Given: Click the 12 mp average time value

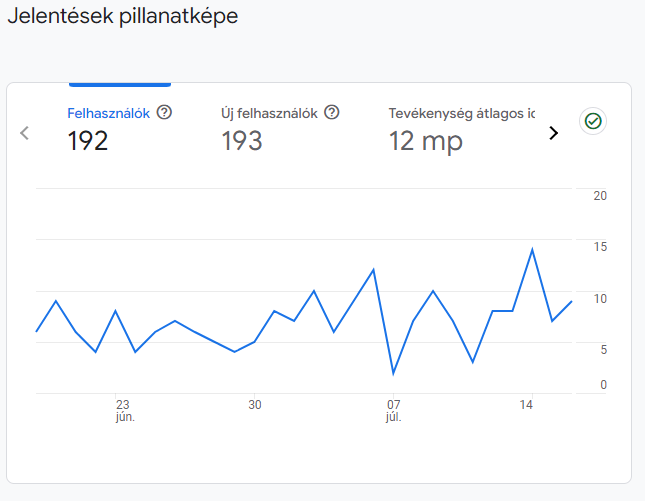Looking at the screenshot, I should (x=425, y=142).
